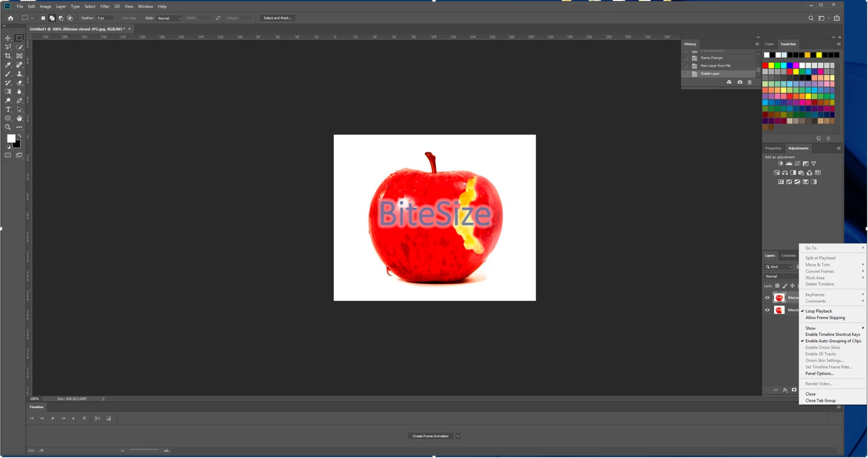Select the Lasso tool
Image resolution: width=868 pixels, height=458 pixels.
pyautogui.click(x=8, y=47)
